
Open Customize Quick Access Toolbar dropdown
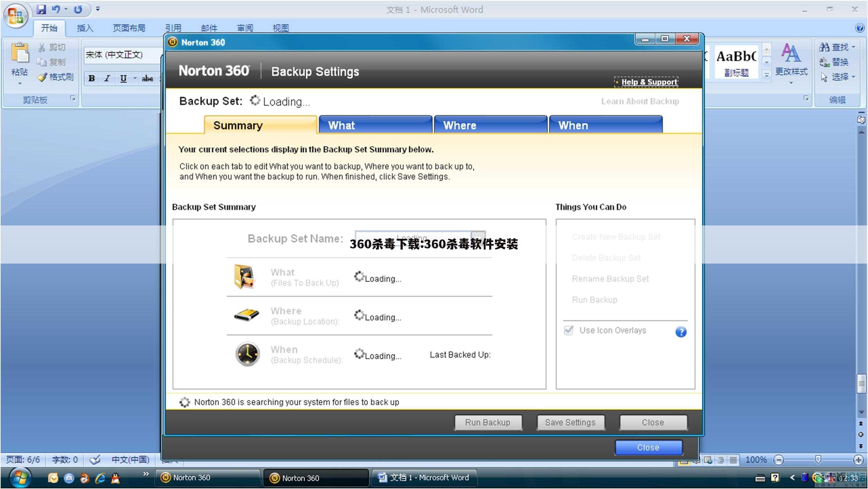point(98,9)
